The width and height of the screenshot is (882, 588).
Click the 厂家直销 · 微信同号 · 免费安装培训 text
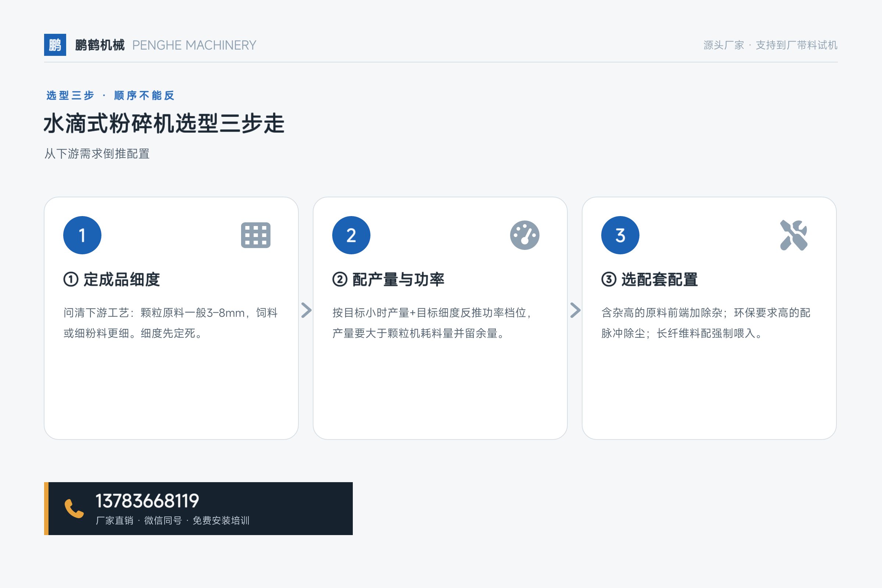point(172,520)
